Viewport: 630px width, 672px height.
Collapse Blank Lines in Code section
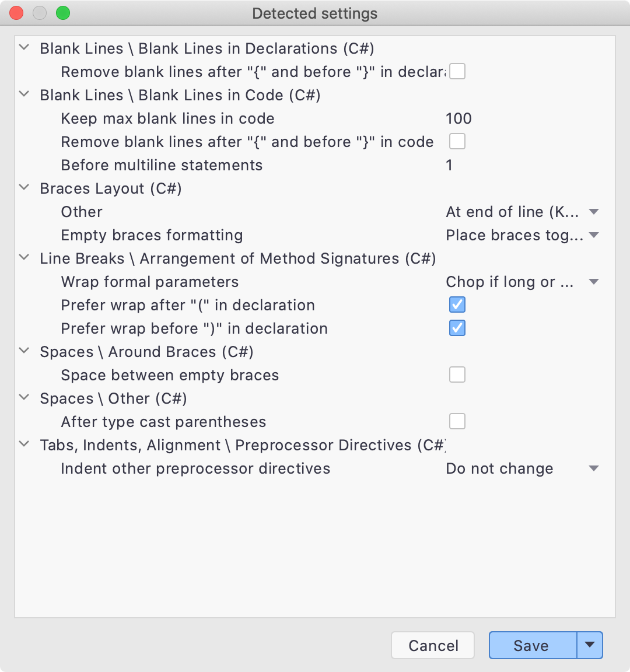[24, 94]
